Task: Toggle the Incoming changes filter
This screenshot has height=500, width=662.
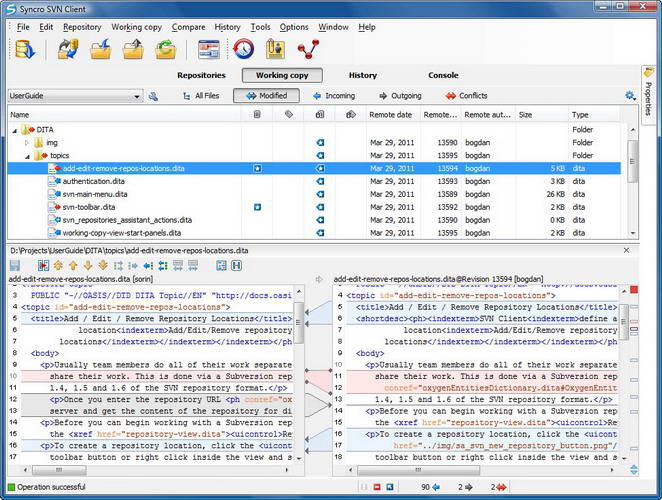Action: [333, 96]
